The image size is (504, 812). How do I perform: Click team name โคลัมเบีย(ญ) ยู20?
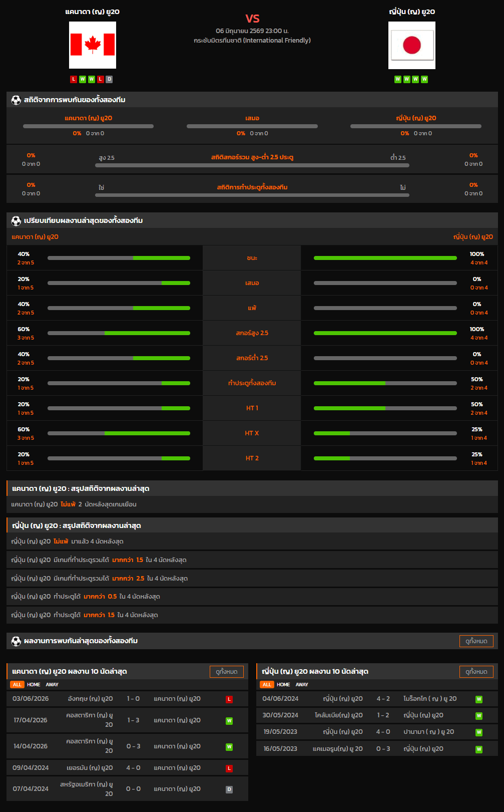[339, 715]
